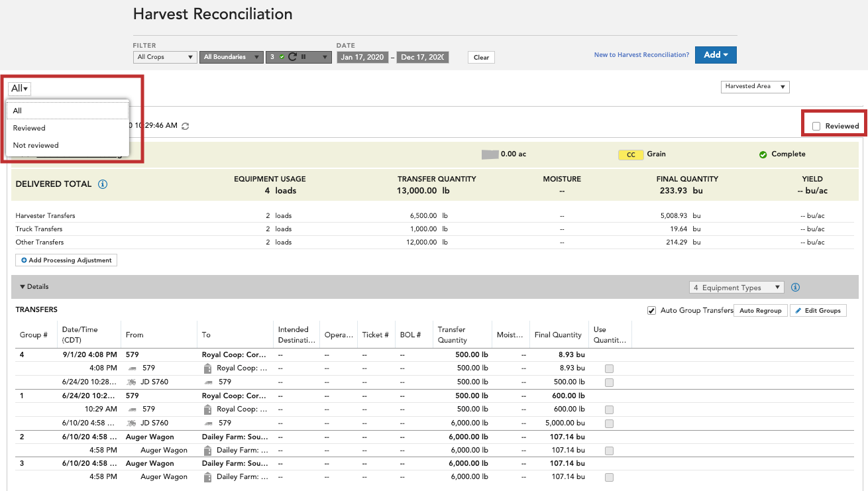This screenshot has width=868, height=491.
Task: Click the Clear filter button
Action: tap(481, 58)
